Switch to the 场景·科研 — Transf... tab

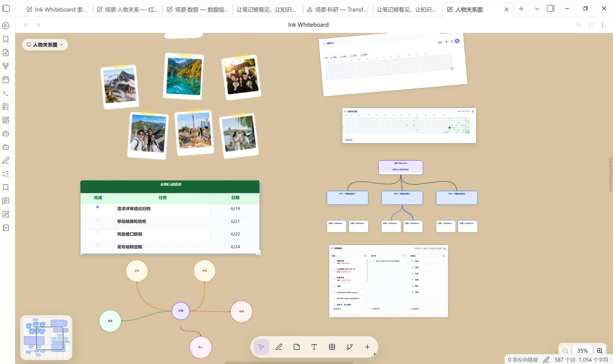point(338,10)
